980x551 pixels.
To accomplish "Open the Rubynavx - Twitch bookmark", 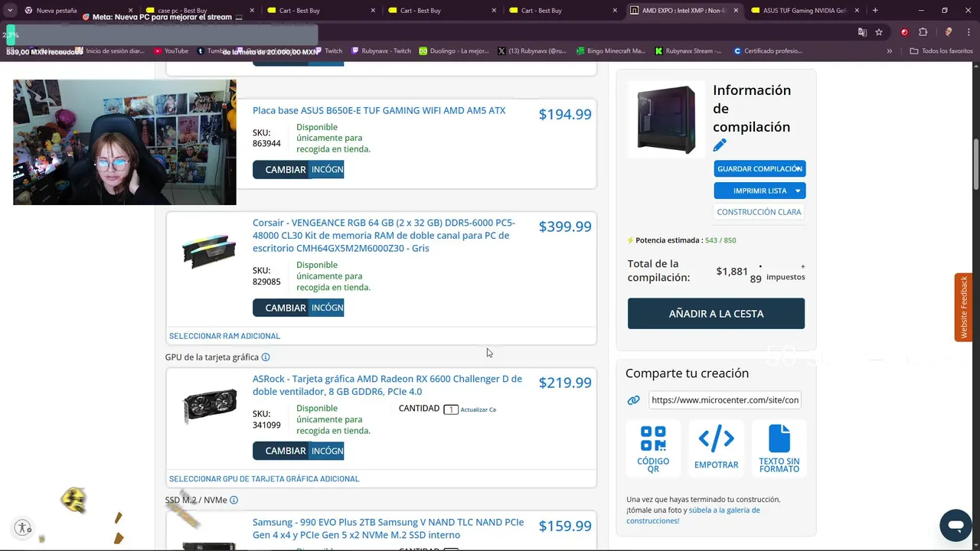I will tap(381, 51).
